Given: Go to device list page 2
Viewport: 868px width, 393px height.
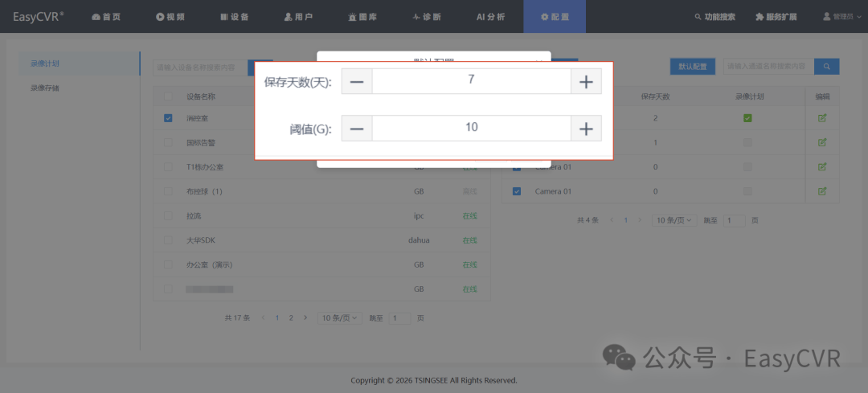Looking at the screenshot, I should click(291, 317).
